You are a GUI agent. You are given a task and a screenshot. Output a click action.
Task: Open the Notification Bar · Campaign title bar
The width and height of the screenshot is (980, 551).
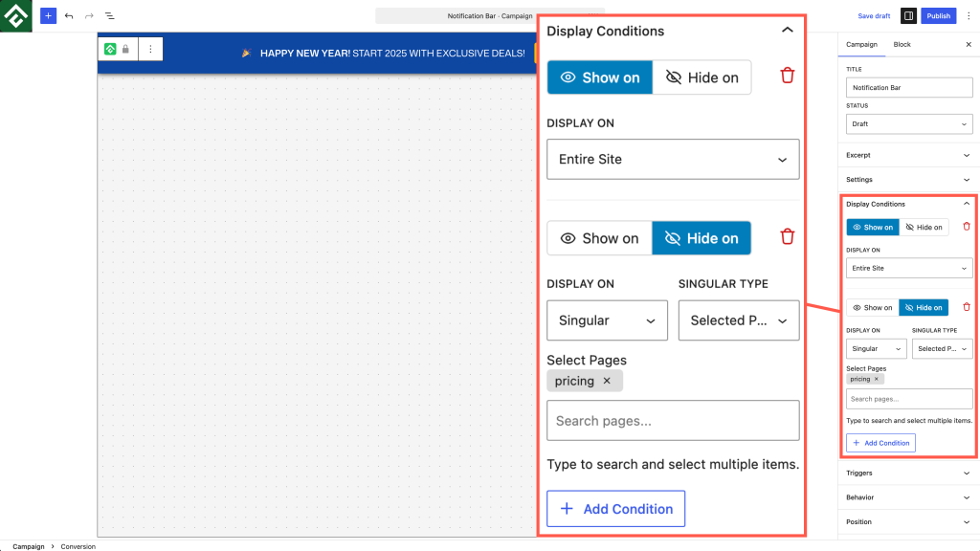(x=489, y=15)
